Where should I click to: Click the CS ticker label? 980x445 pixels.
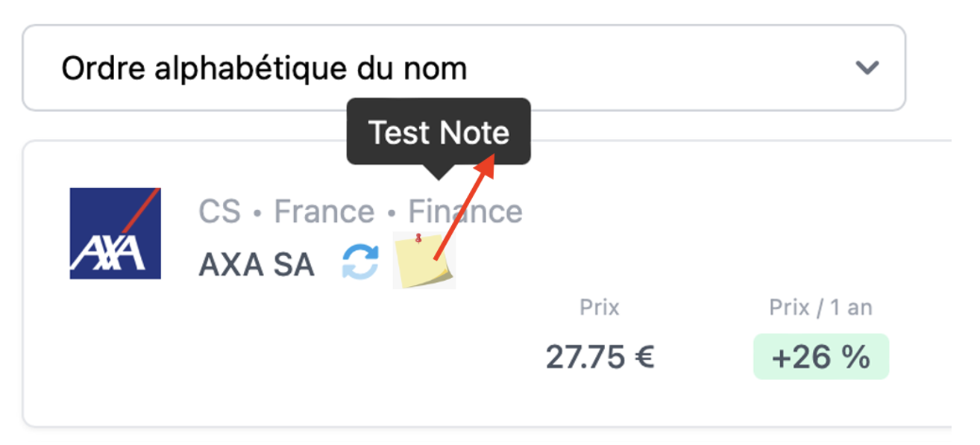click(x=220, y=211)
